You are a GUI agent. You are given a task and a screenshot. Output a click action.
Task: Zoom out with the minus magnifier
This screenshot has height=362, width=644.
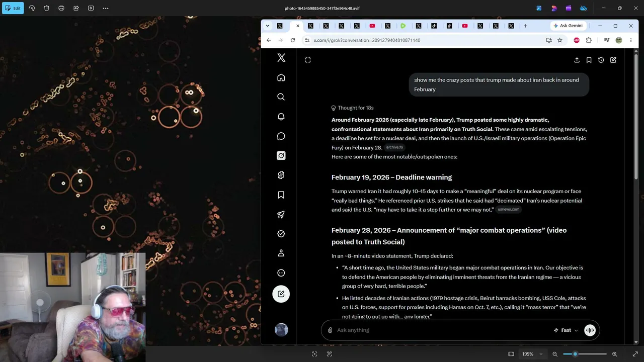(x=555, y=354)
